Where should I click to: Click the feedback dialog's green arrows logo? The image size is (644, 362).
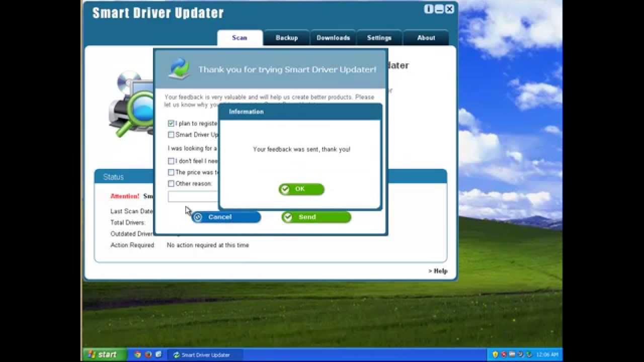tap(179, 69)
